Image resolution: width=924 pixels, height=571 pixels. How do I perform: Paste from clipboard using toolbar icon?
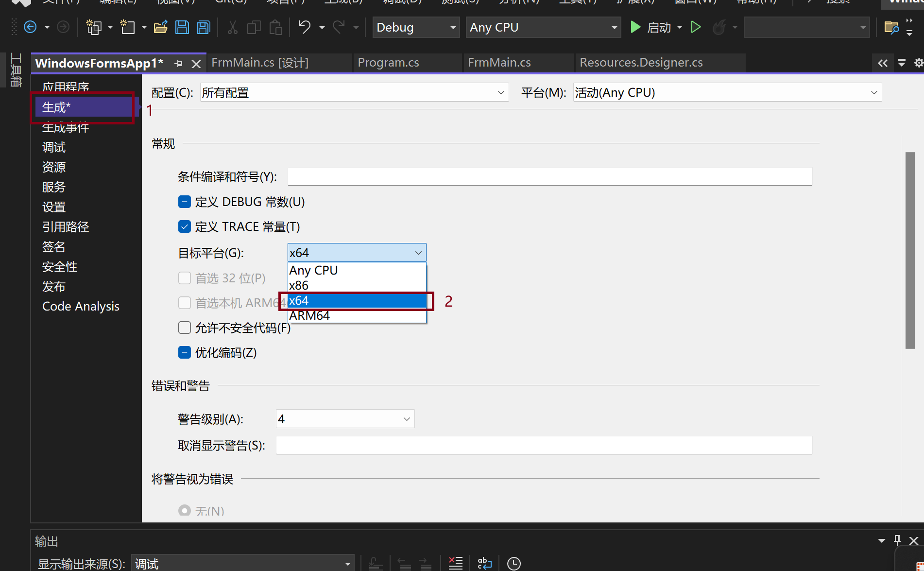point(275,27)
